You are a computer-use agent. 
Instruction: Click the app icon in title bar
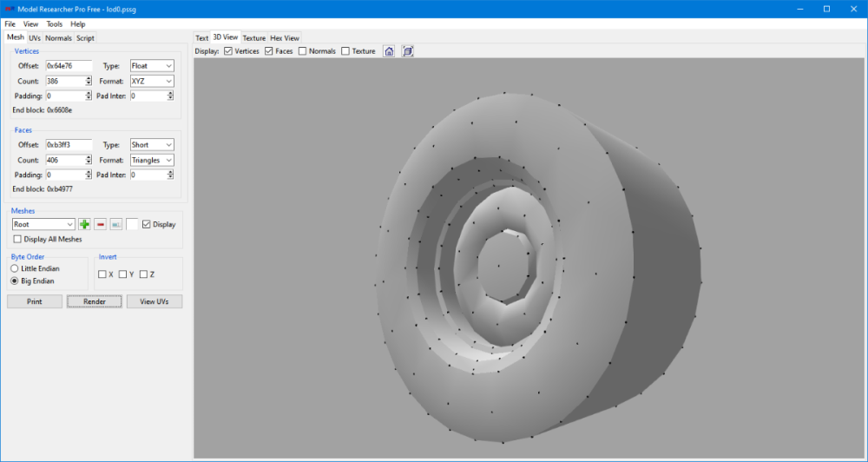pyautogui.click(x=9, y=9)
